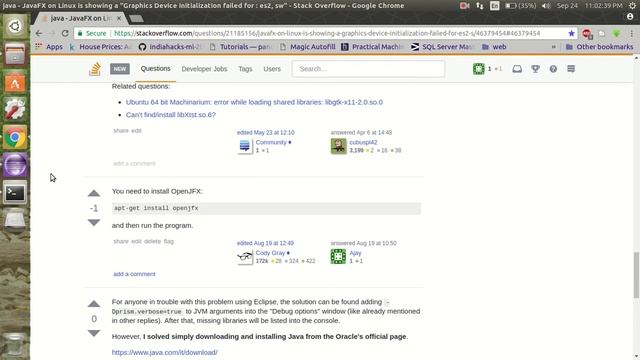
Task: Click the green shield extension icon
Action: (617, 33)
